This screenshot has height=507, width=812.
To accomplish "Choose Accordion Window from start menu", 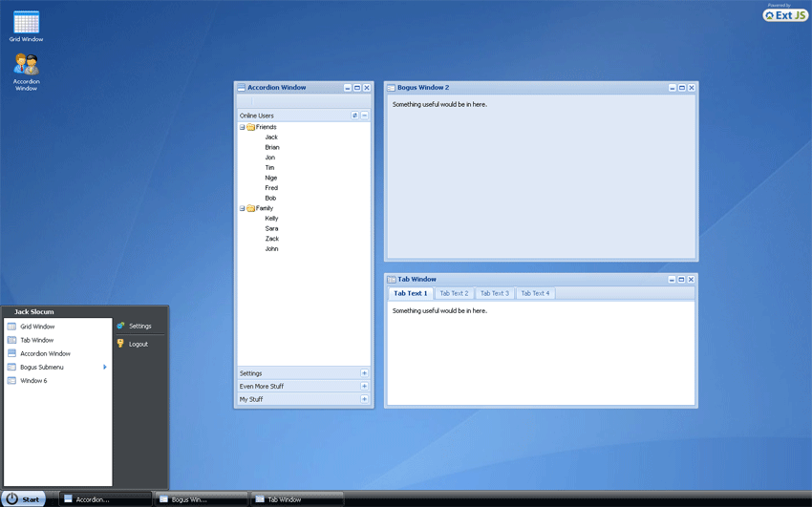I will [x=57, y=353].
